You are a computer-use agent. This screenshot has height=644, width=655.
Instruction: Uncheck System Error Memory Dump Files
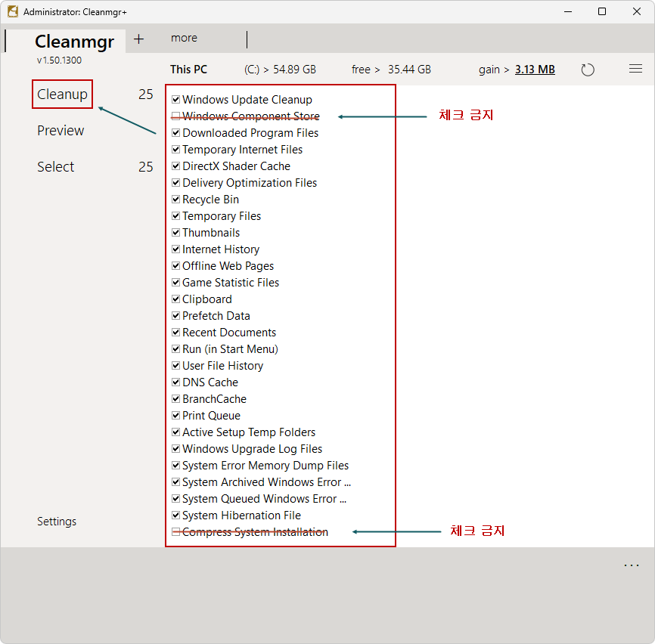pyautogui.click(x=176, y=466)
